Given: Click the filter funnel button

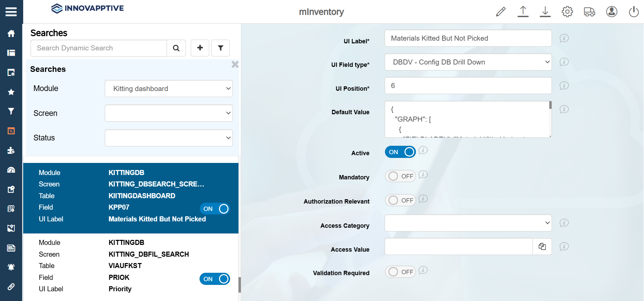Looking at the screenshot, I should click(x=220, y=48).
